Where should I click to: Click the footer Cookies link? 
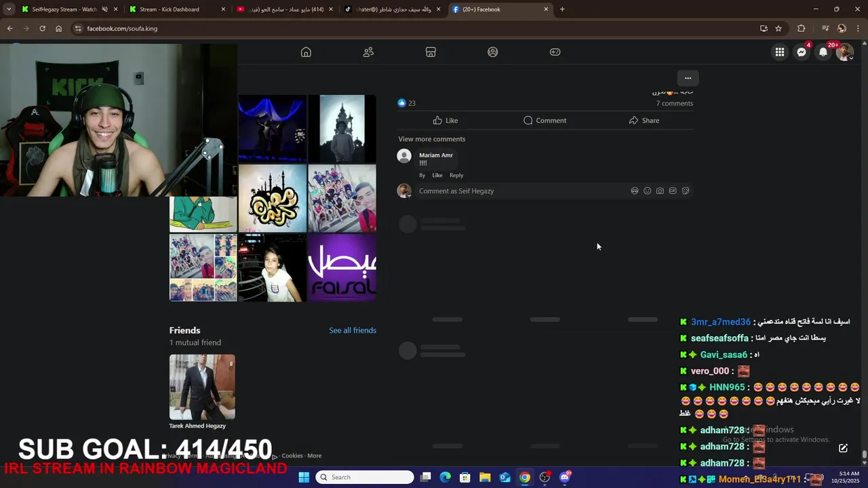click(292, 455)
